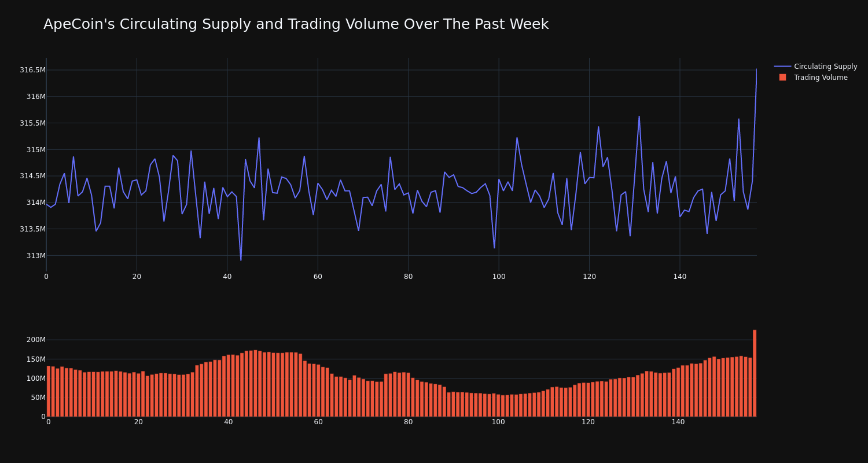Click the 316.5M y-axis label

tap(32, 70)
